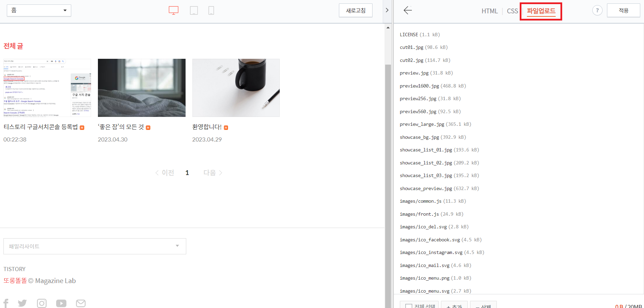Switch to tablet preview mode icon
The height and width of the screenshot is (308, 644).
coord(194,11)
